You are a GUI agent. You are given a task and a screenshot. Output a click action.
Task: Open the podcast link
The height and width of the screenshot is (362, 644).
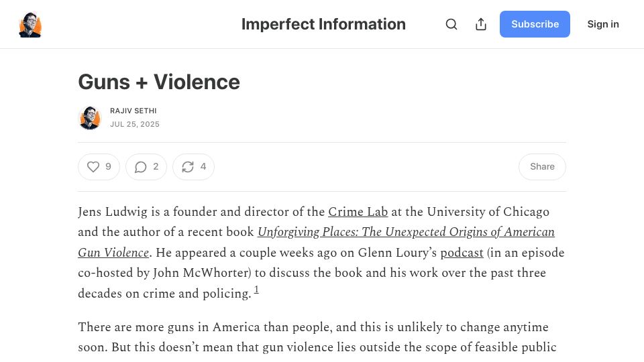462,253
